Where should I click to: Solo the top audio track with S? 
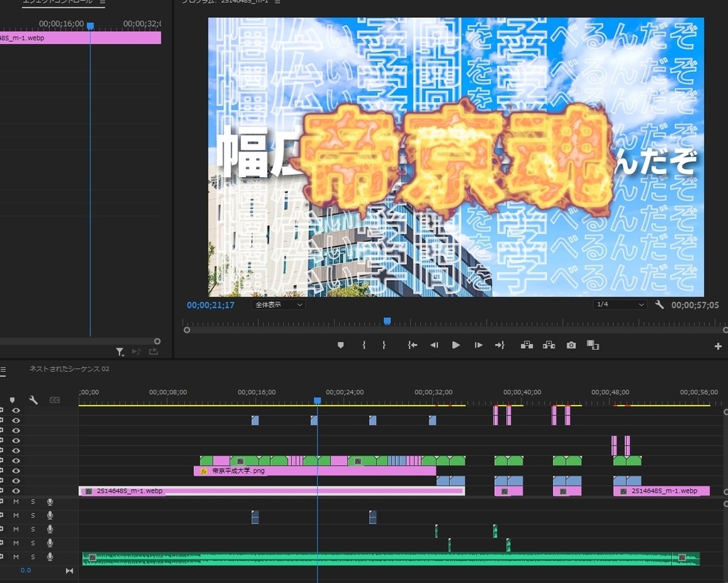tap(33, 502)
